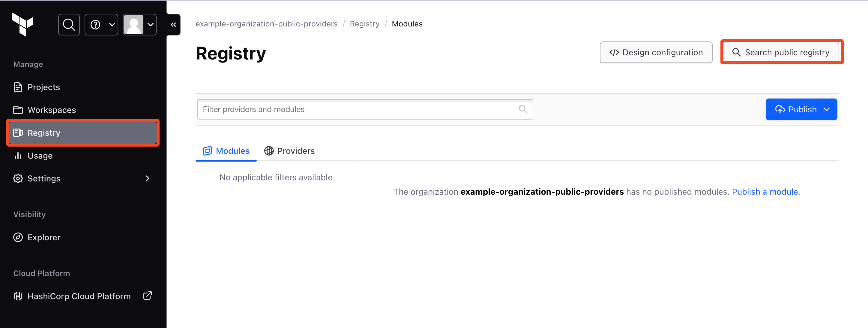Image resolution: width=868 pixels, height=328 pixels.
Task: Go to Workspaces in the sidebar
Action: tap(52, 110)
